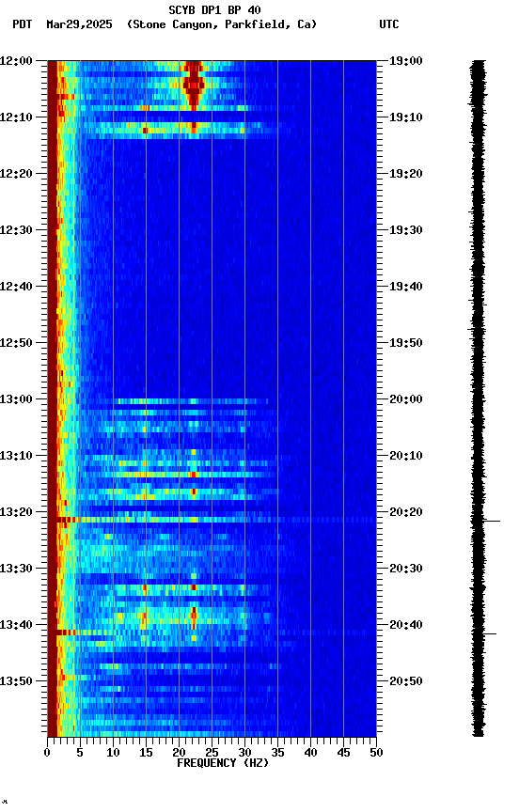Click the "20:10" UTC time label
Viewport: 519px width, 812px height.
[406, 456]
